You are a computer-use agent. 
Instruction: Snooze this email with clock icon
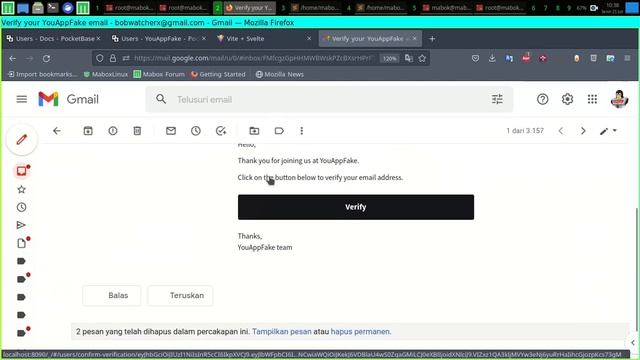coord(196,131)
